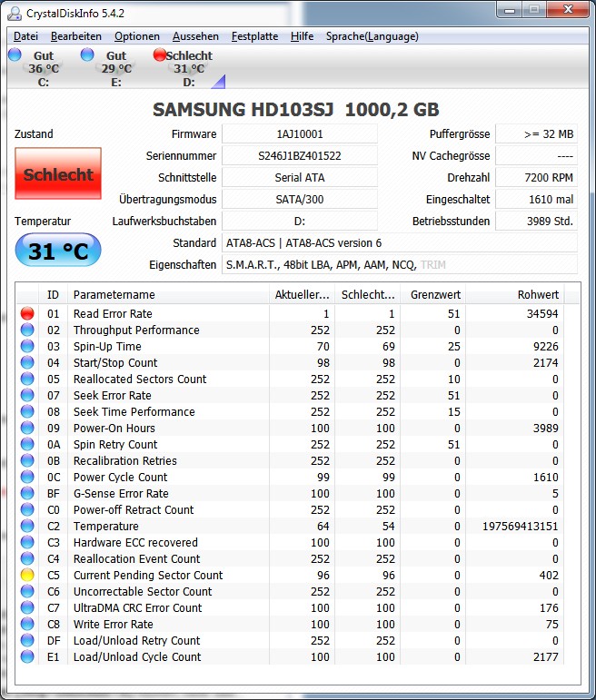Viewport: 596px width, 700px height.
Task: Click the Standard field ATA8-ACS
Action: pyautogui.click(x=400, y=242)
